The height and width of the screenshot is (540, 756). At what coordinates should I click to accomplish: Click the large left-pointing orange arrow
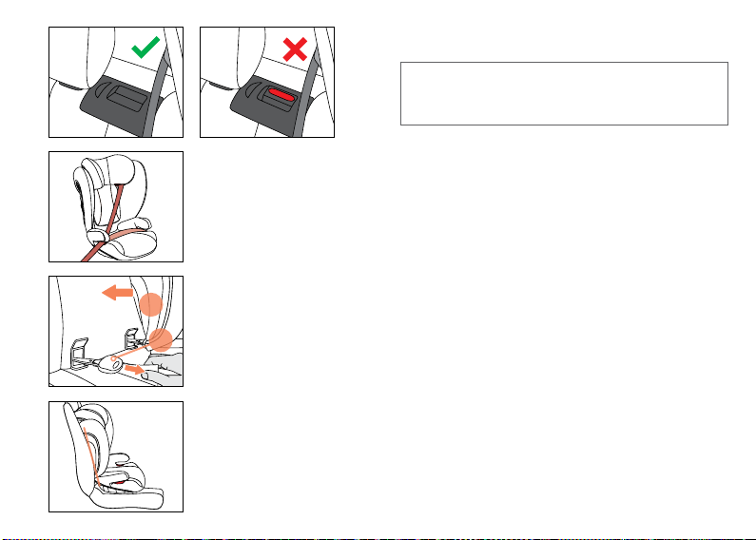tap(117, 292)
